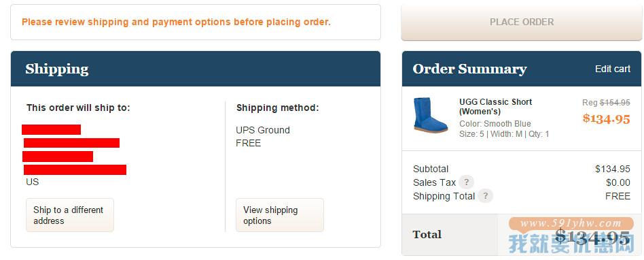This screenshot has height=260, width=644.
Task: Click the www.591yhw.com watermark badge
Action: point(571,224)
